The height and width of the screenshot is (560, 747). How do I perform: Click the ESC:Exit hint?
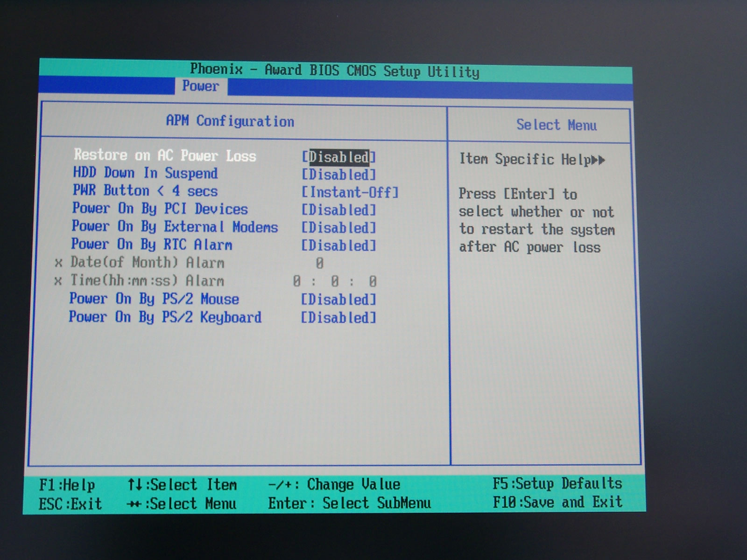coord(70,504)
